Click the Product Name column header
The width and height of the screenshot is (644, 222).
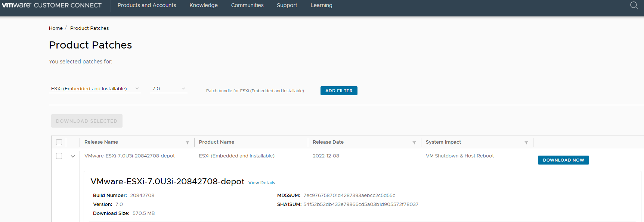point(217,142)
